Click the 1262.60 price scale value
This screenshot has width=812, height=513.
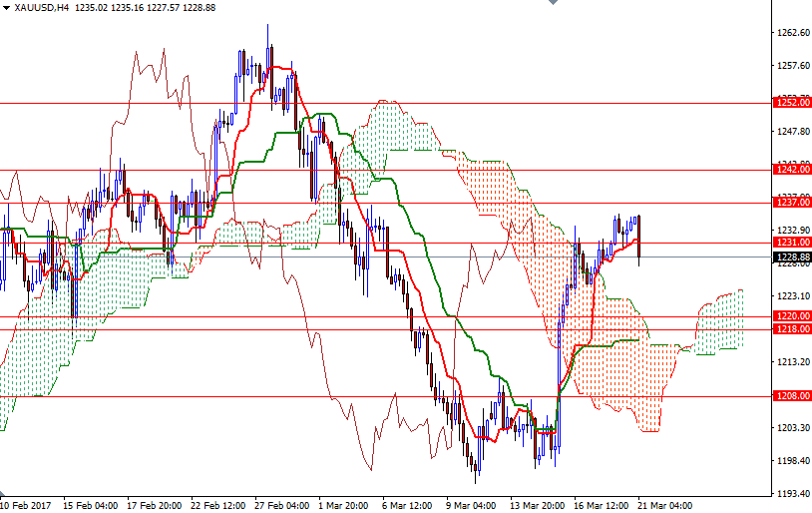point(793,33)
